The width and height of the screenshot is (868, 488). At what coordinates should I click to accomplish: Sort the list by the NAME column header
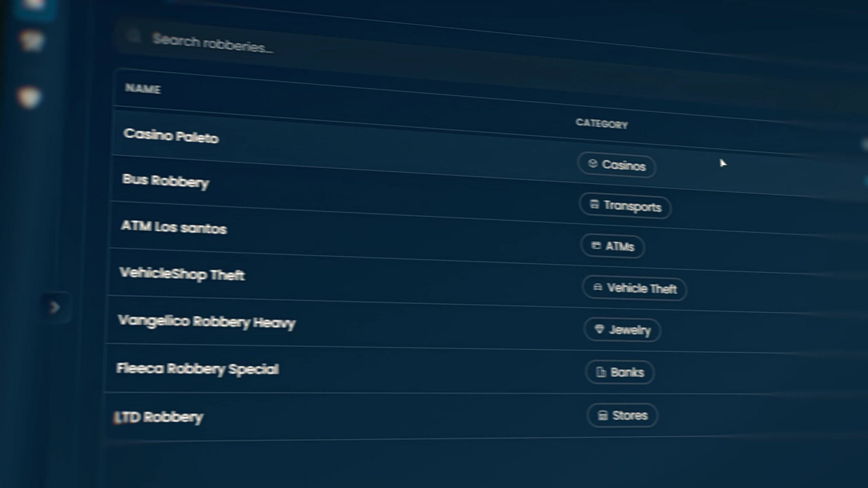point(143,89)
